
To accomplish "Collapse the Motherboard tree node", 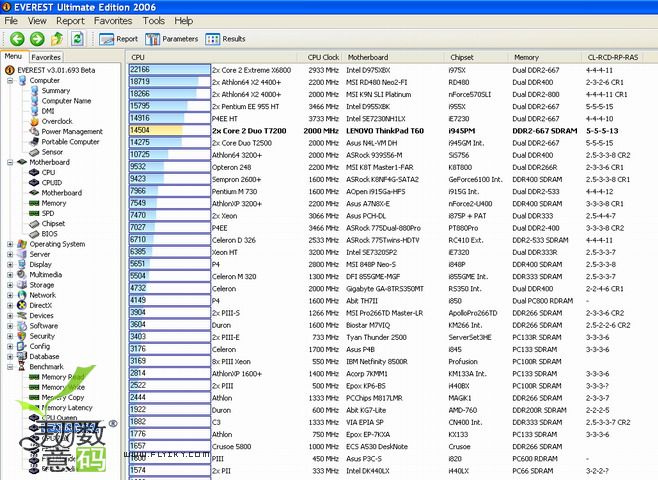I will point(10,162).
